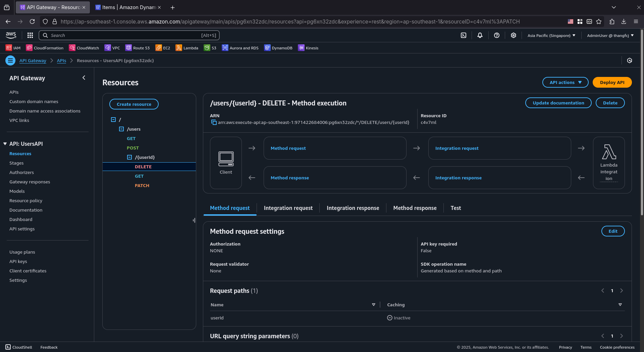Open EC2 favorites shortcut
The image size is (644, 352).
[x=163, y=48]
